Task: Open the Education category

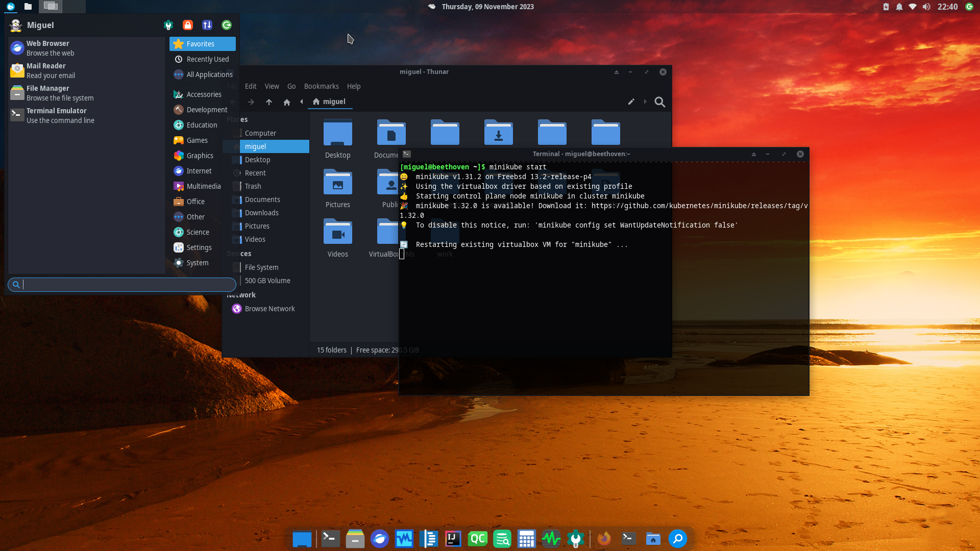Action: (203, 125)
